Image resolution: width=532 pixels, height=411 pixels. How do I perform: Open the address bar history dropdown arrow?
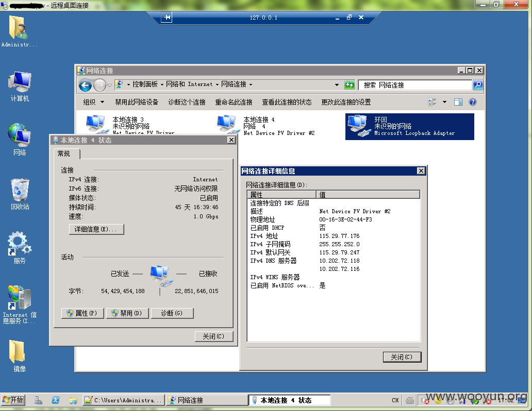(x=337, y=85)
